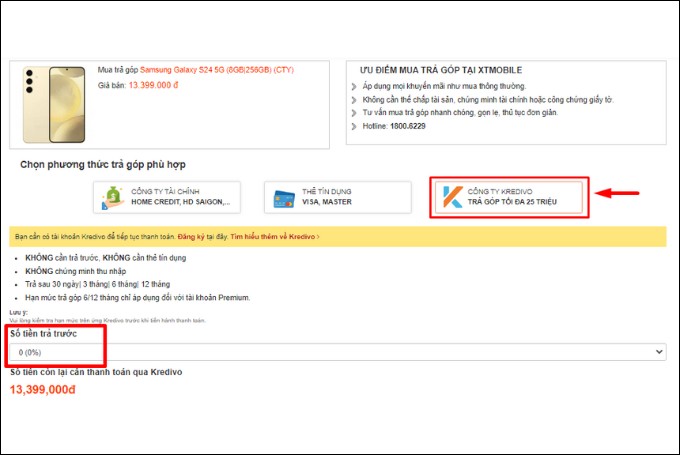Click 'Tư vấn mua trả góp nhanh chóng' line
This screenshot has height=455, width=680.
460,112
